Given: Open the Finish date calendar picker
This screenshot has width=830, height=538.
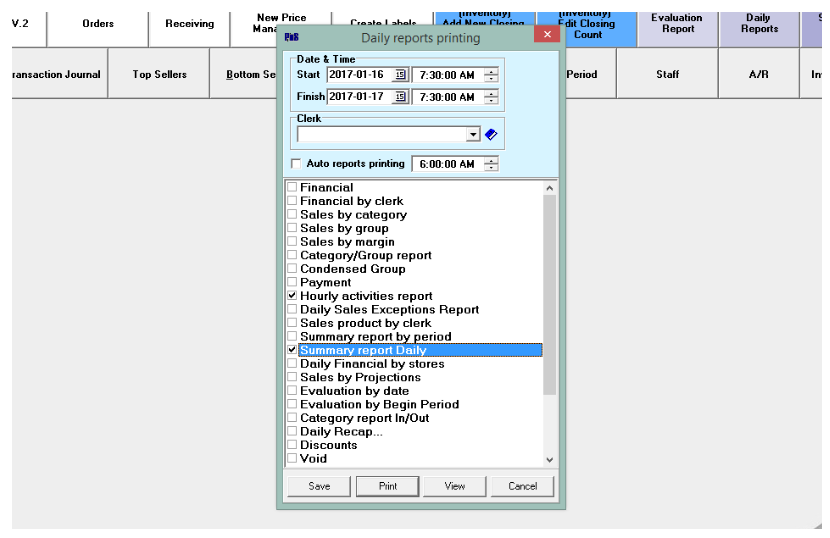Looking at the screenshot, I should (x=401, y=96).
